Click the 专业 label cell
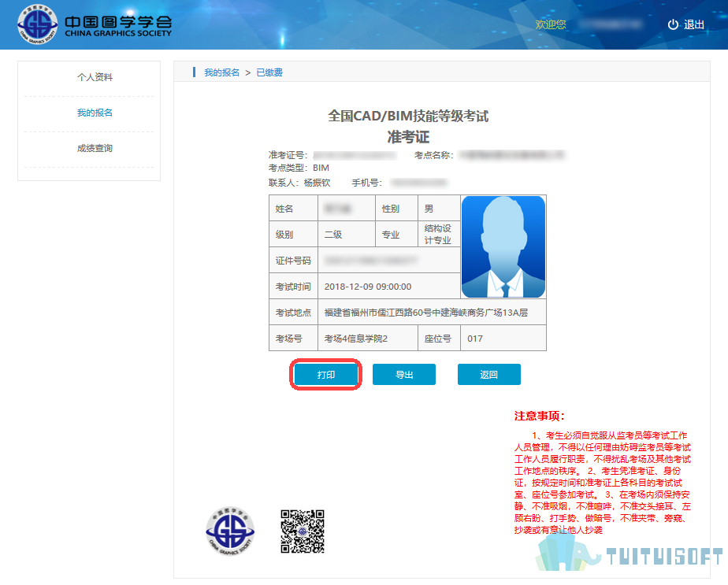728x585 pixels. [x=396, y=235]
